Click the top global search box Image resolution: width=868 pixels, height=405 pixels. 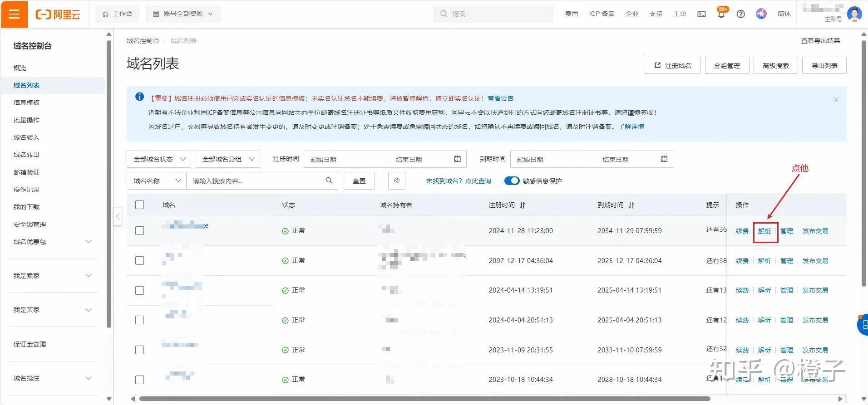(x=493, y=14)
